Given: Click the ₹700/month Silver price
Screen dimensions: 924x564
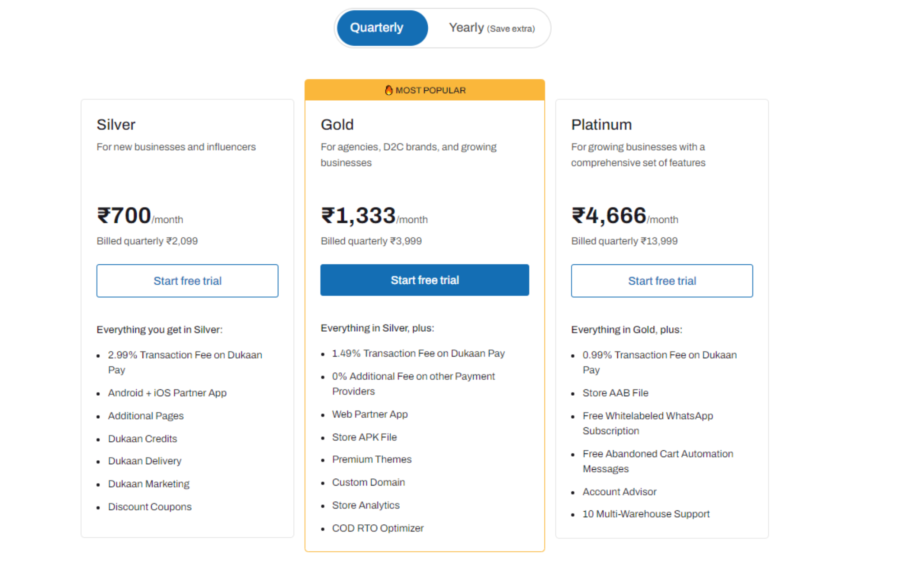Looking at the screenshot, I should point(140,216).
